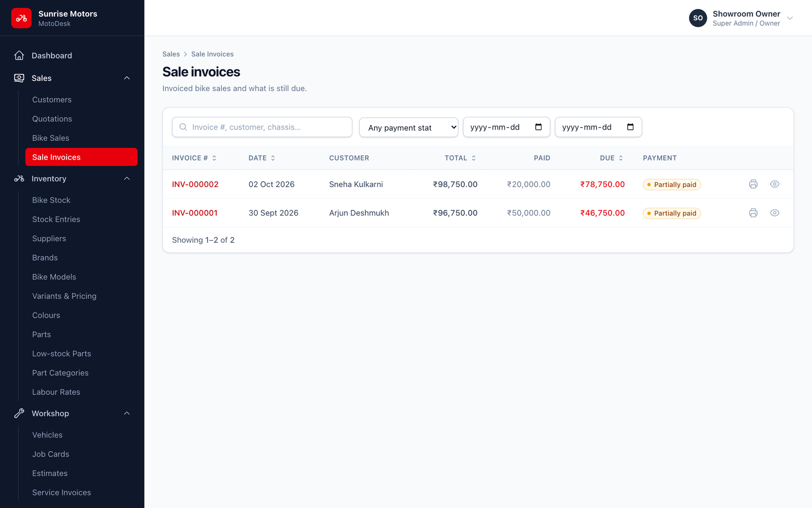Collapse the Workshop section chevron
This screenshot has width=812, height=508.
click(x=127, y=414)
